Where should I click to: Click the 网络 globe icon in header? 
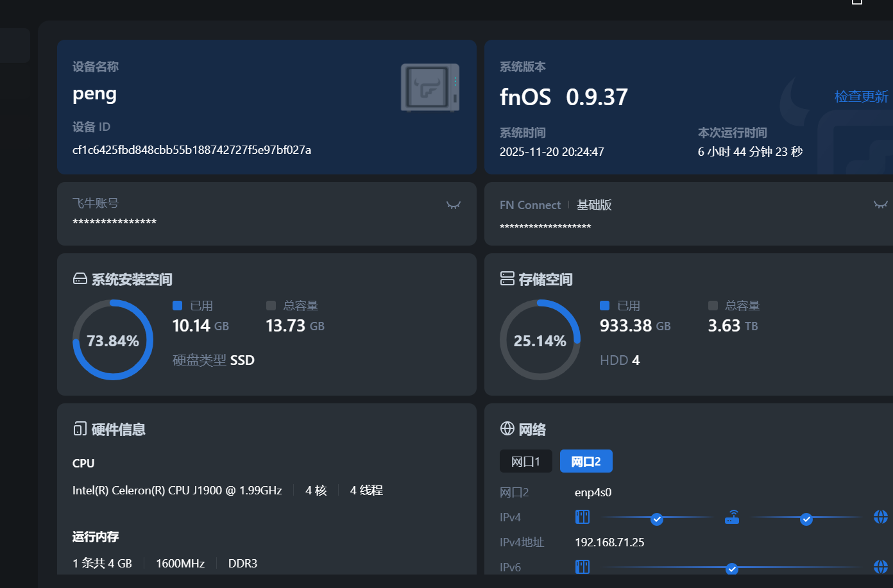(507, 428)
